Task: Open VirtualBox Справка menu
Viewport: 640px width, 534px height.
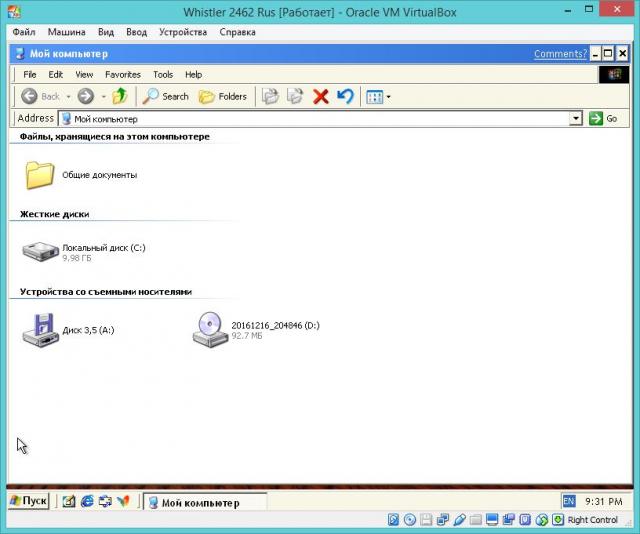Action: pos(238,32)
